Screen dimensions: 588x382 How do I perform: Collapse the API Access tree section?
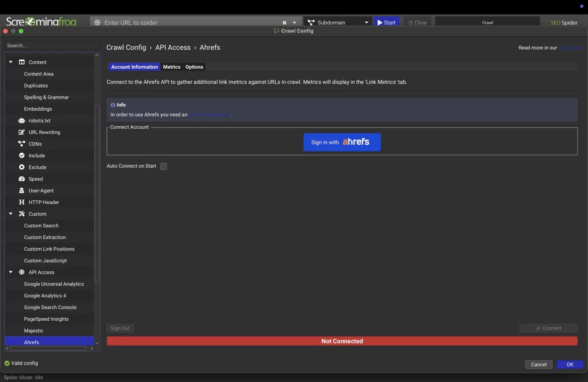pos(11,272)
